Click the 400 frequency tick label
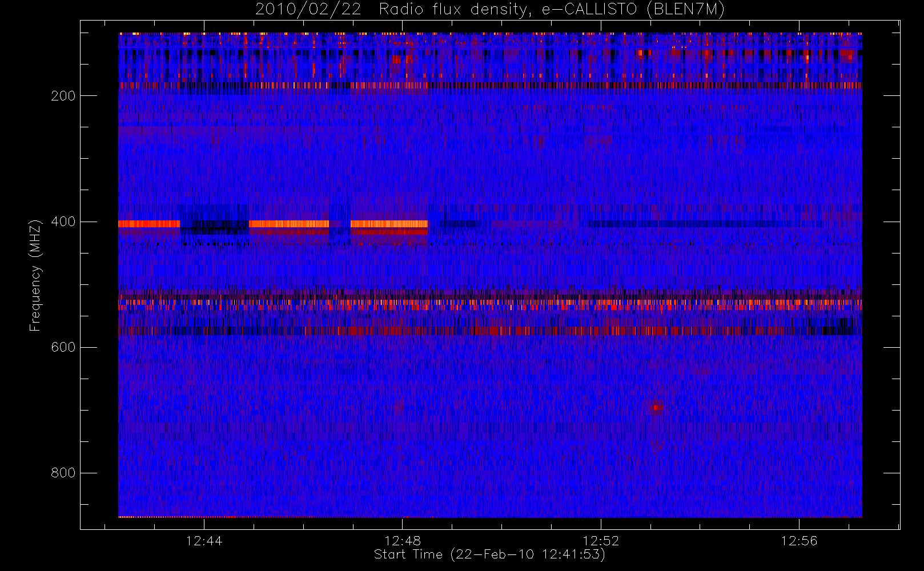924x571 pixels. click(63, 222)
